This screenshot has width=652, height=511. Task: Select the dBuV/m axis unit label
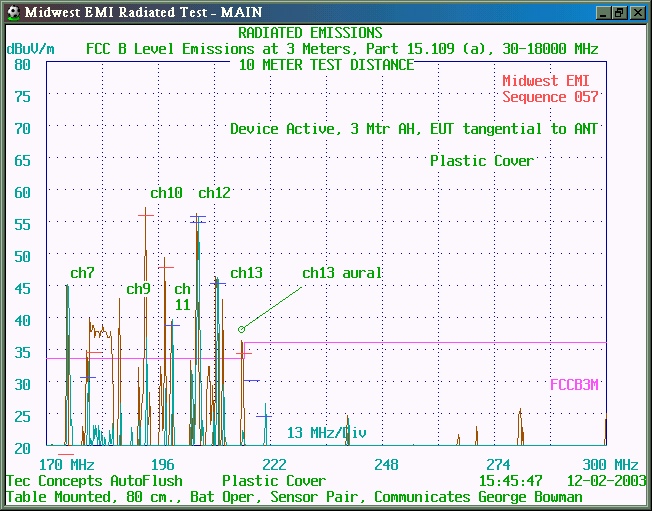(30, 48)
